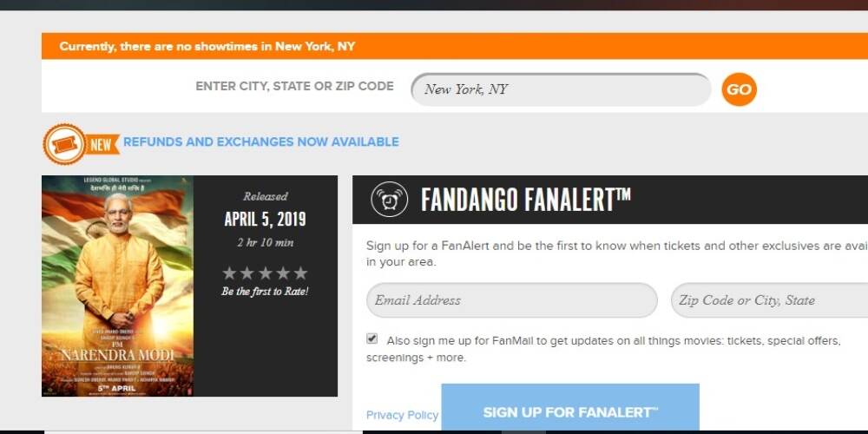
Task: Open the Refunds and Exchanges Now Available link
Action: (260, 141)
